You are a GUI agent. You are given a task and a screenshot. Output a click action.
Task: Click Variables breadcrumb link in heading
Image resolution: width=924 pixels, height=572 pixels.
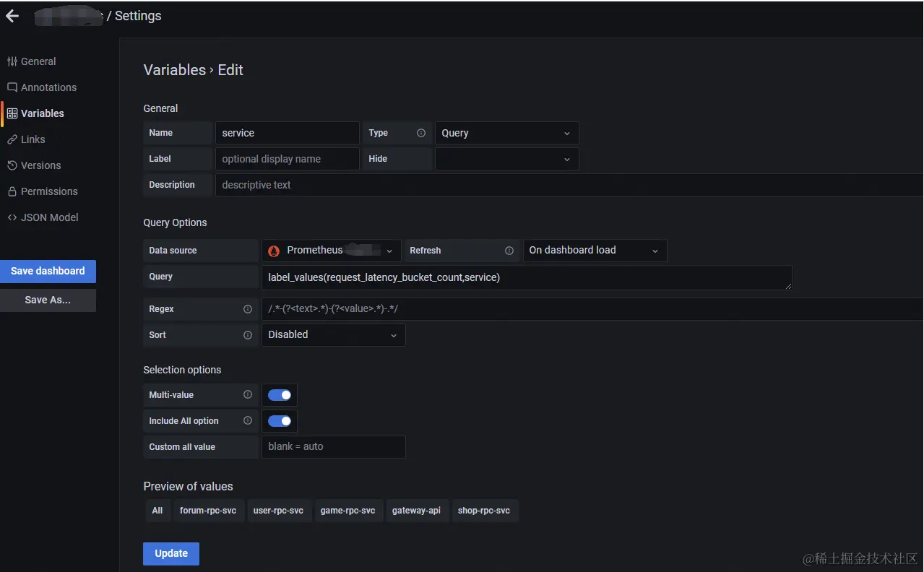click(175, 70)
